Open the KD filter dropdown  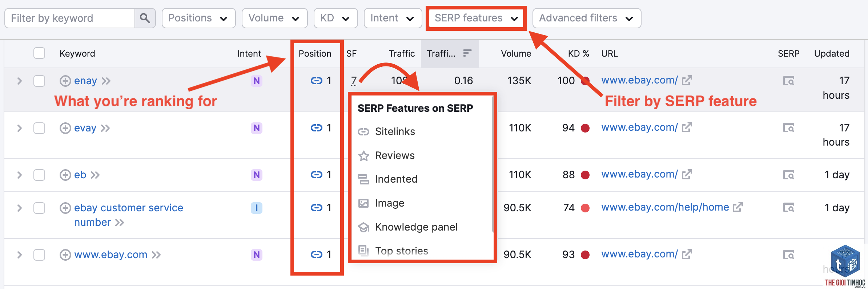pos(335,18)
